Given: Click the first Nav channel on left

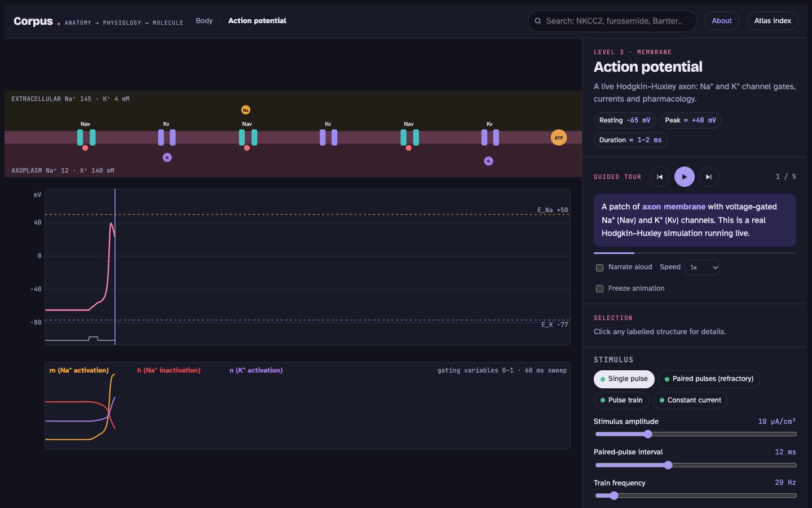Looking at the screenshot, I should (86, 137).
